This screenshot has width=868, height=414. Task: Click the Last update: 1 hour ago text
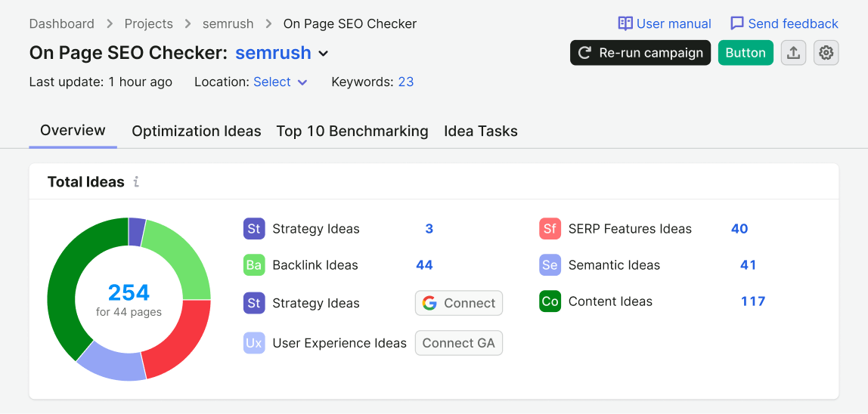tap(101, 82)
